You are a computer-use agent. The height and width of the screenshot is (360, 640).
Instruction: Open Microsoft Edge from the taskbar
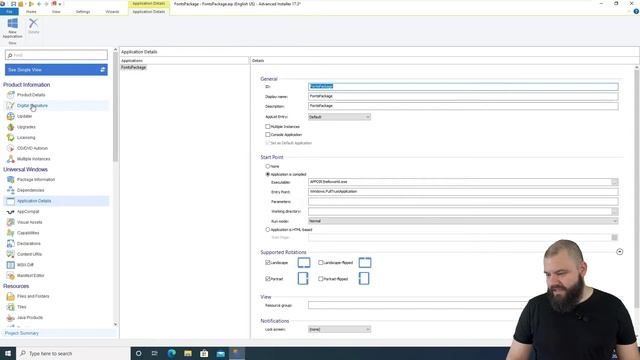171,353
